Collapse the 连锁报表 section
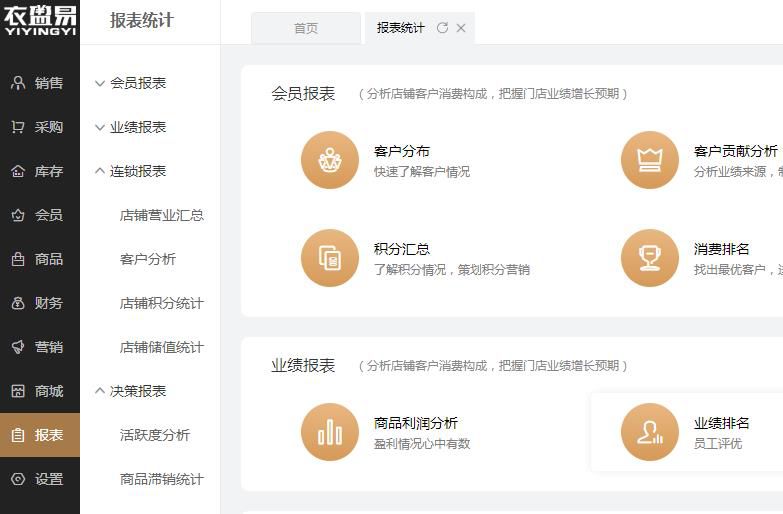783x514 pixels. point(129,171)
